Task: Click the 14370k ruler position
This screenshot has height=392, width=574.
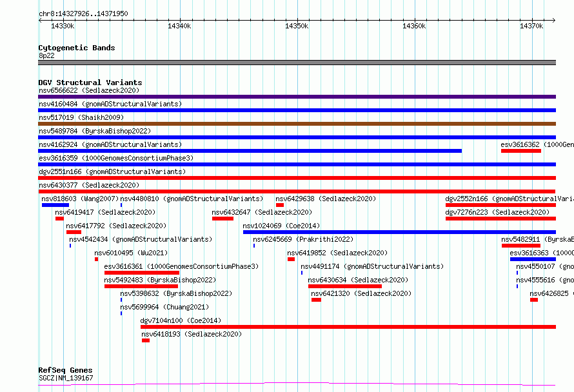Action: coord(531,26)
